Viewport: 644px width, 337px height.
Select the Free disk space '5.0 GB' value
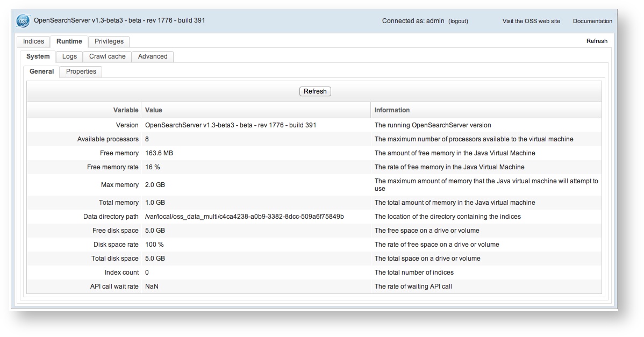[x=155, y=230]
